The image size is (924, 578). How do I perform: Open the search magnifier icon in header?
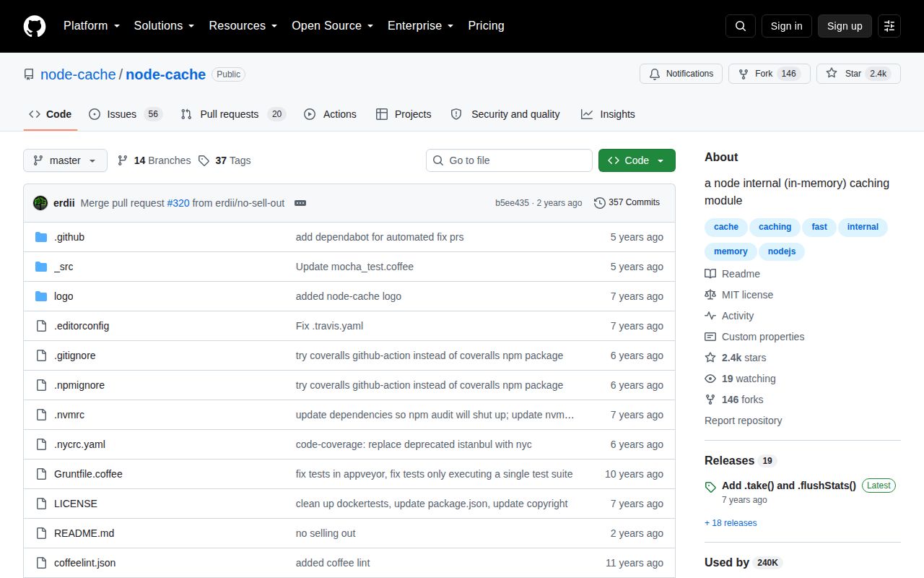click(741, 26)
